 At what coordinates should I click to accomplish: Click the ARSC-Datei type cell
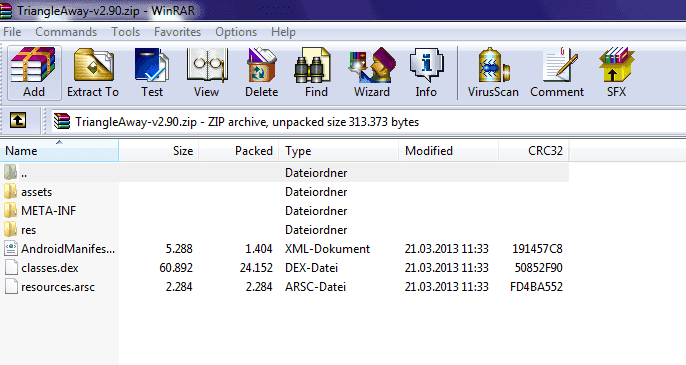coord(315,287)
